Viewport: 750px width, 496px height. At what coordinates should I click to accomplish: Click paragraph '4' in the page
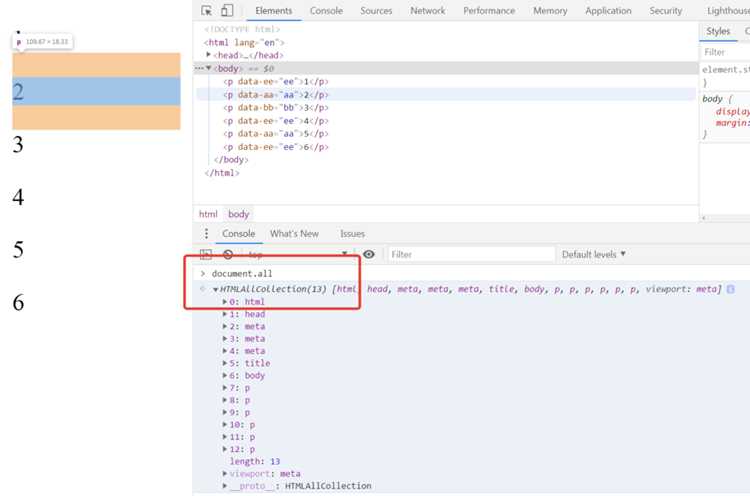[x=18, y=197]
